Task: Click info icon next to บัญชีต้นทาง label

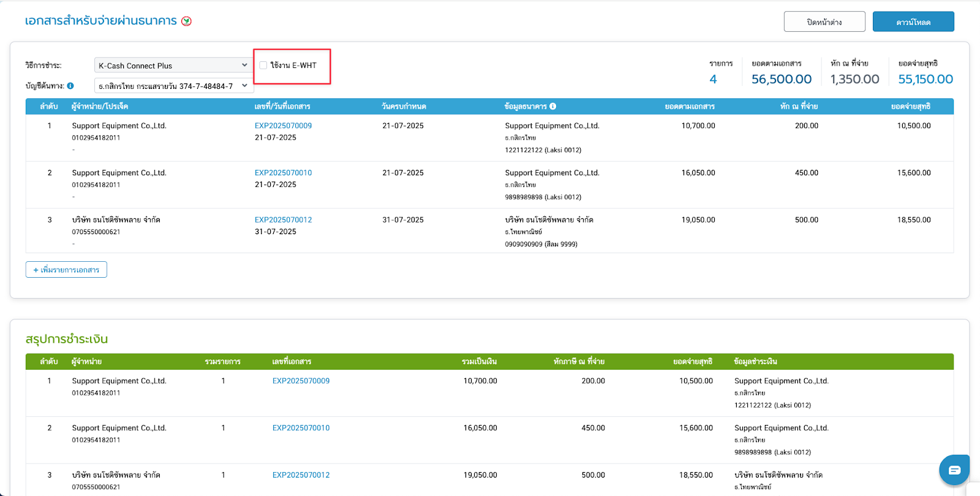Action: pos(70,86)
